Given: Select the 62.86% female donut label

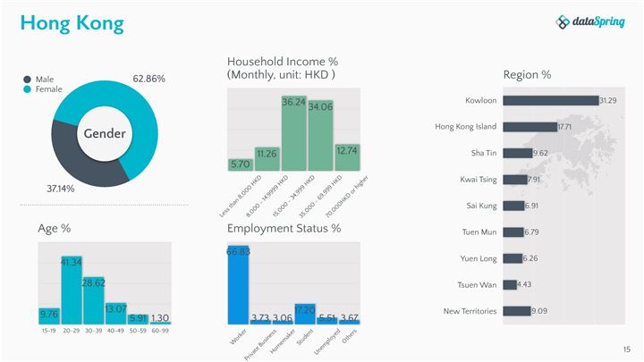Looking at the screenshot, I should click(x=148, y=79).
